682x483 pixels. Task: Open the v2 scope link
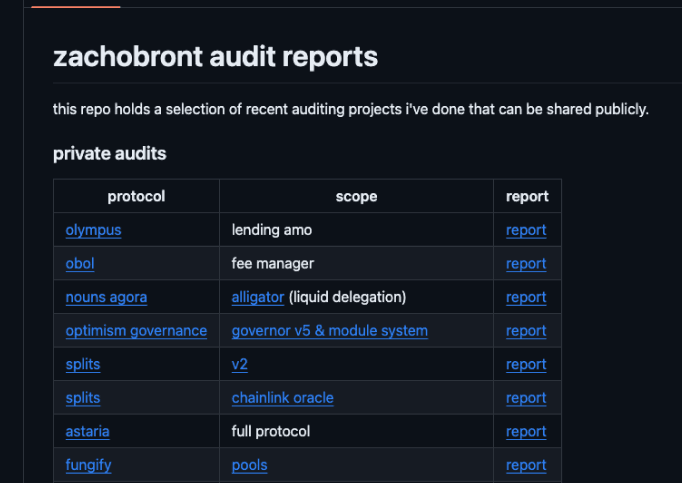tap(239, 364)
